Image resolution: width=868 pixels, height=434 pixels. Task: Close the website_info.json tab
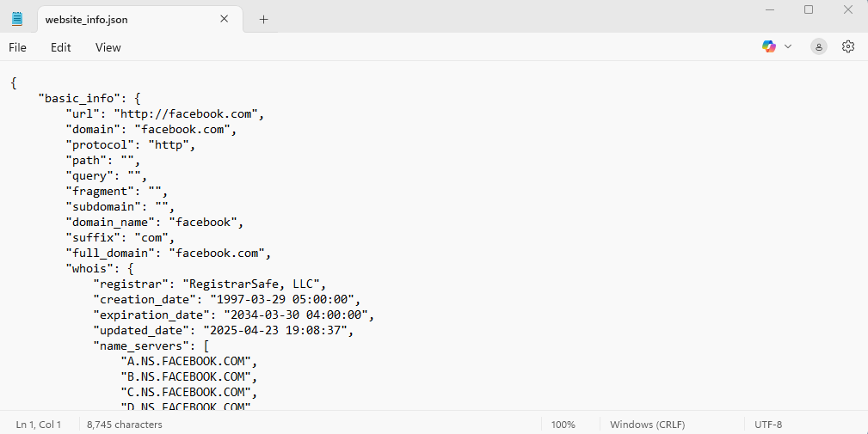coord(225,19)
